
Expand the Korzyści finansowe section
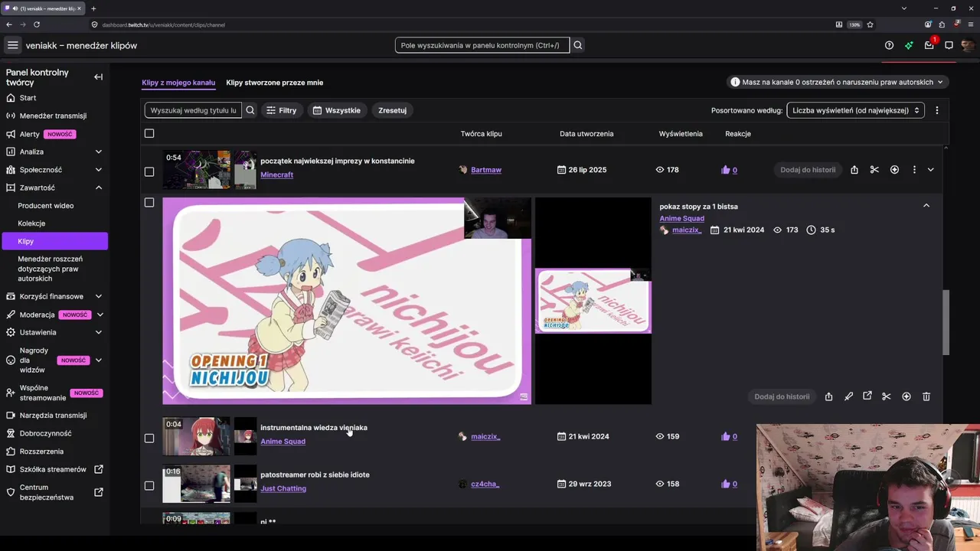pos(99,296)
